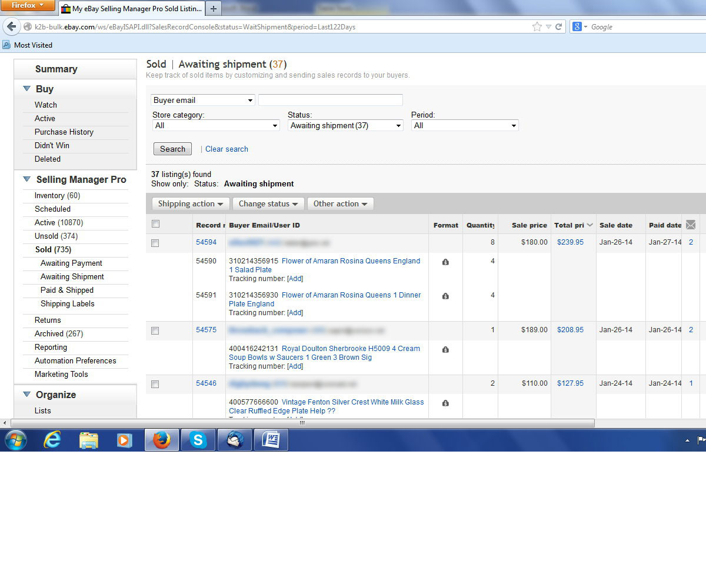The width and height of the screenshot is (706, 588).
Task: Sort by Sale date column header
Action: [615, 225]
